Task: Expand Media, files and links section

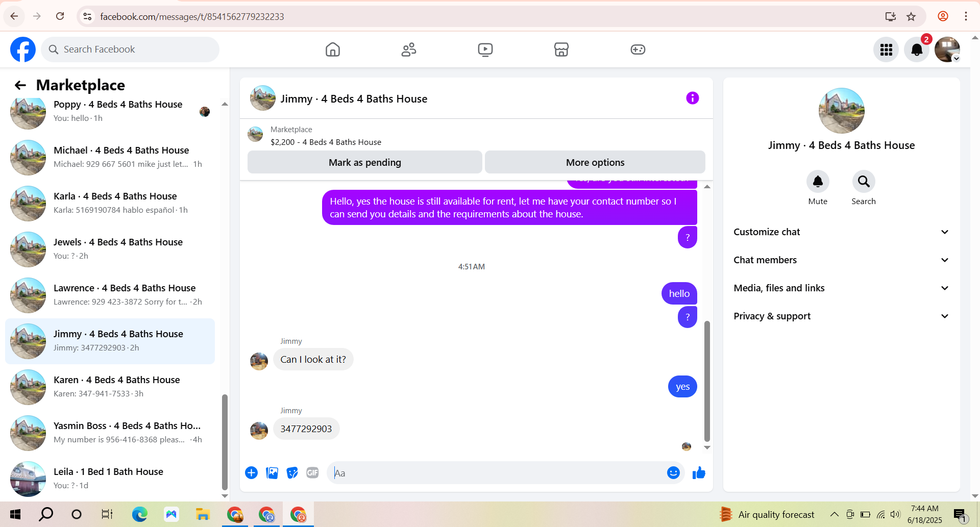Action: (x=841, y=288)
